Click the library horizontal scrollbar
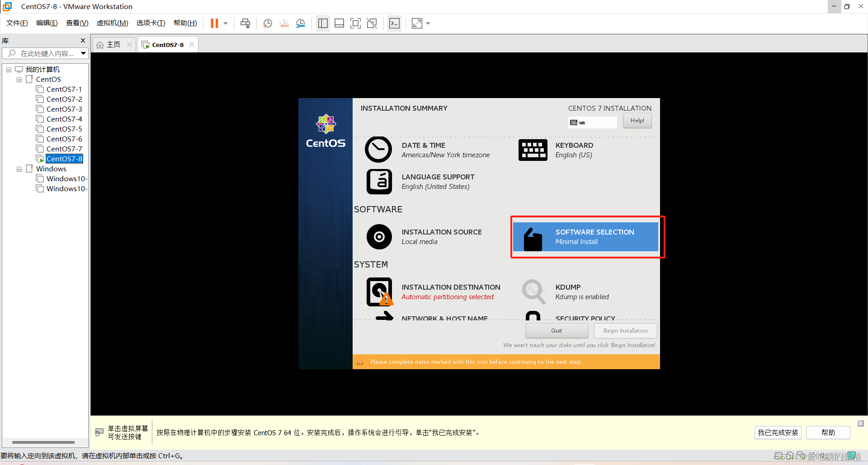This screenshot has width=868, height=465. tap(43, 442)
